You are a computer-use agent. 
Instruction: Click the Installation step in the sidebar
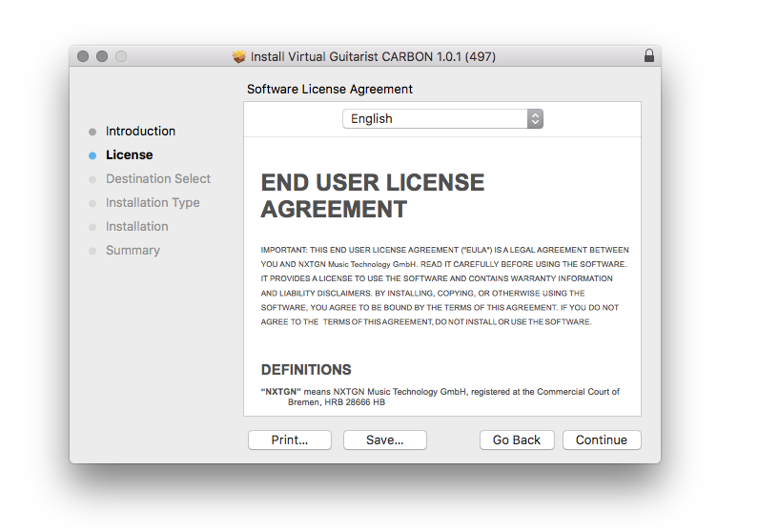137,227
